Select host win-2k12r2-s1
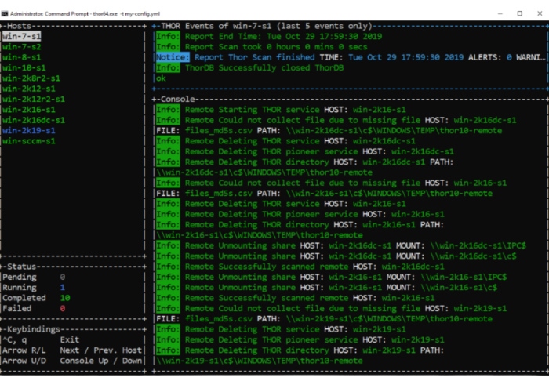The width and height of the screenshot is (549, 392). click(x=34, y=99)
